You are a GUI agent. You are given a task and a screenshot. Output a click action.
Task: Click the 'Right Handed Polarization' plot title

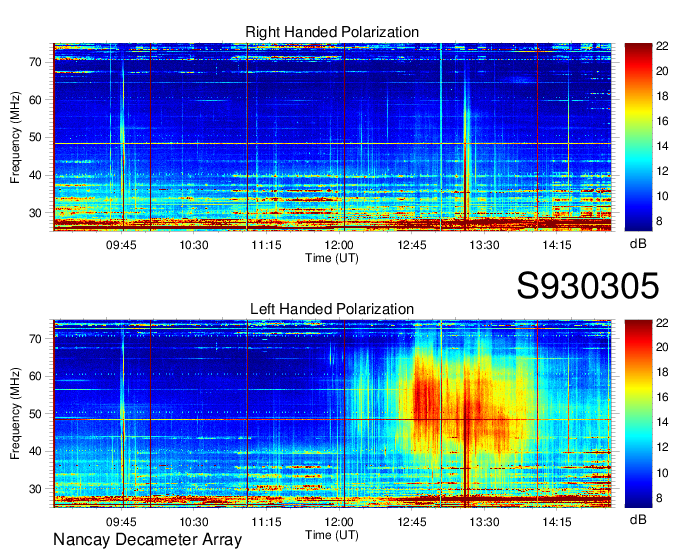point(332,32)
